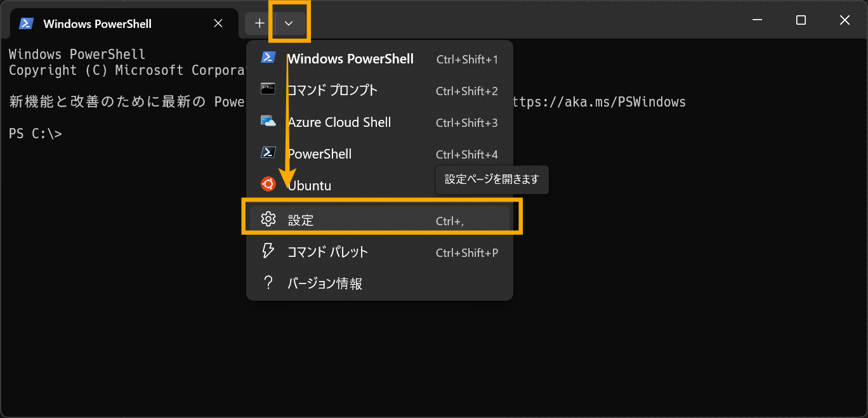The width and height of the screenshot is (868, 418).
Task: Open new tab with plus button
Action: pos(260,23)
